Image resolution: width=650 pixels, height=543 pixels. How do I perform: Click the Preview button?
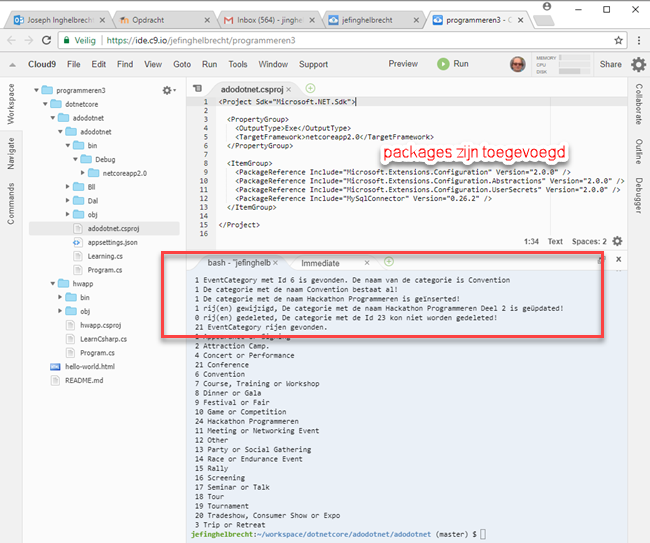click(x=403, y=64)
